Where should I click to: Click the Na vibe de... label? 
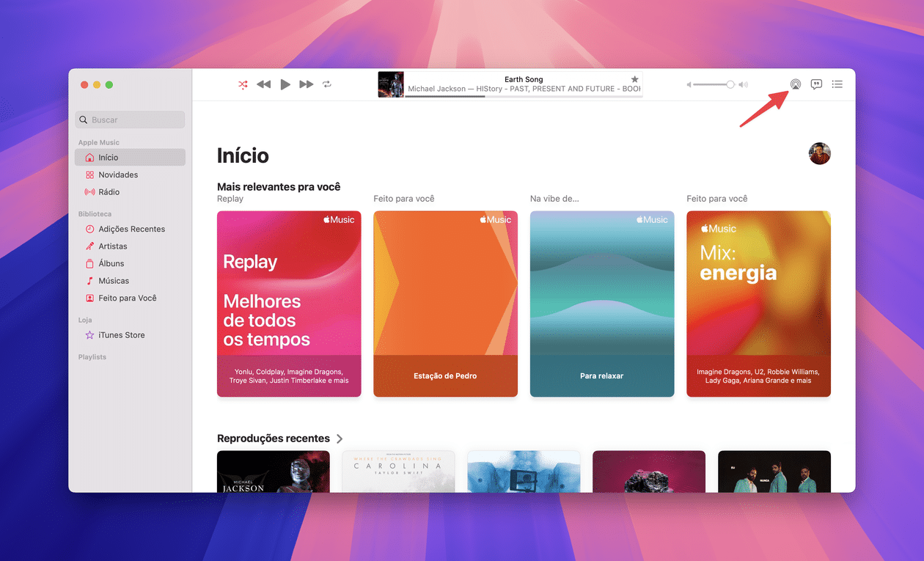point(554,199)
